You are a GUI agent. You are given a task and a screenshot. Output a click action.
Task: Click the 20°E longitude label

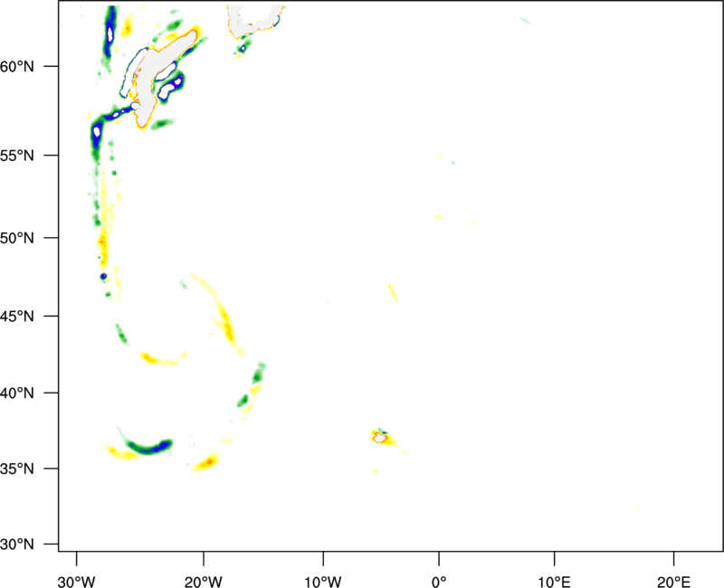(673, 582)
